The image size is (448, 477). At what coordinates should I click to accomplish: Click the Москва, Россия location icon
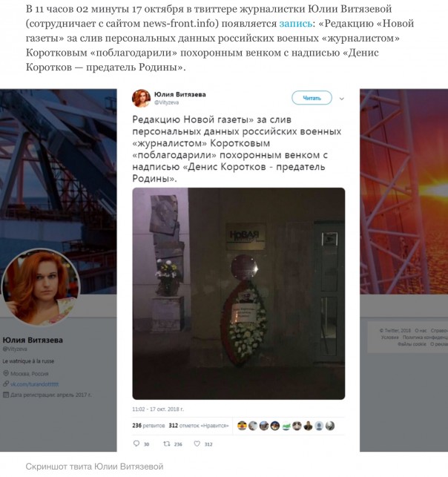[x=6, y=373]
